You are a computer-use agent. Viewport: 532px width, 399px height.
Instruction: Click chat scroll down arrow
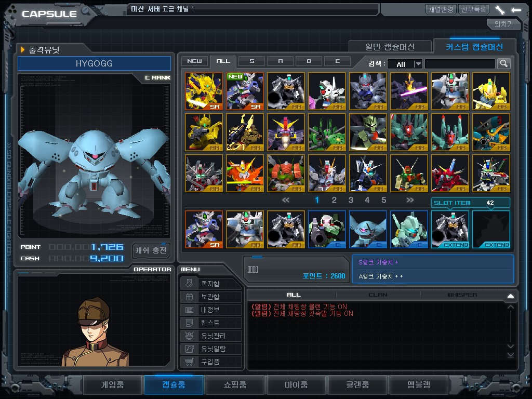[511, 346]
